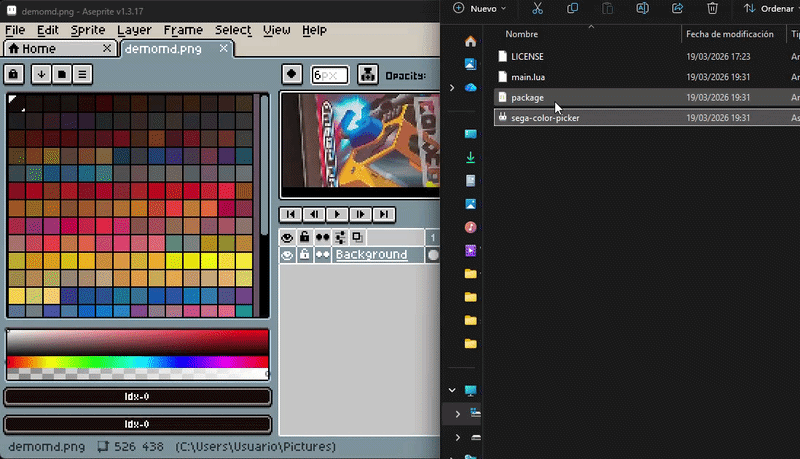Viewport: 800px width, 459px height.
Task: Click the Downloads icon in Explorer sidebar
Action: point(471,158)
